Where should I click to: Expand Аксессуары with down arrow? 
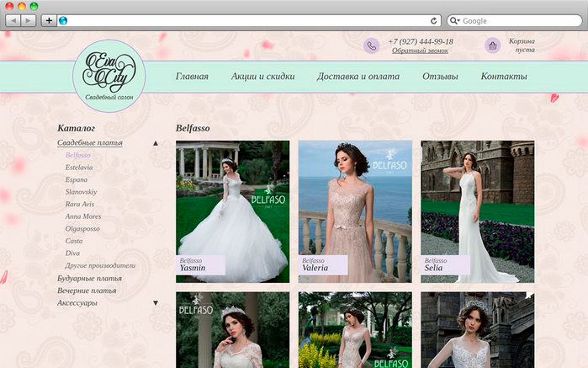click(x=156, y=303)
